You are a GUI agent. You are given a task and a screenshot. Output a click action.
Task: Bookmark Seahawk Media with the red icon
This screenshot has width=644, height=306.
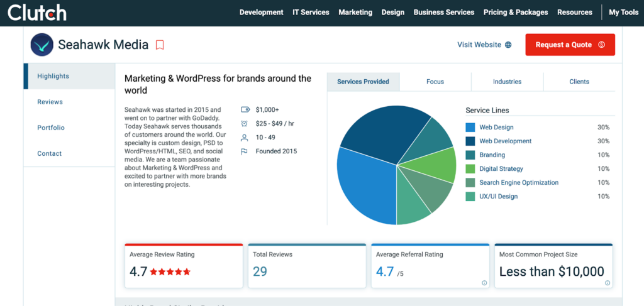click(160, 45)
